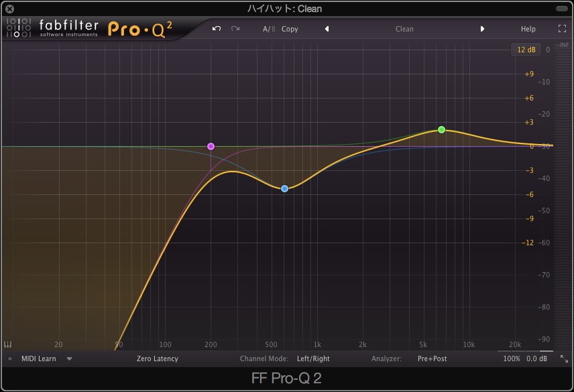Click the output level meter
Image resolution: width=574 pixels, height=392 pixels.
(x=563, y=199)
